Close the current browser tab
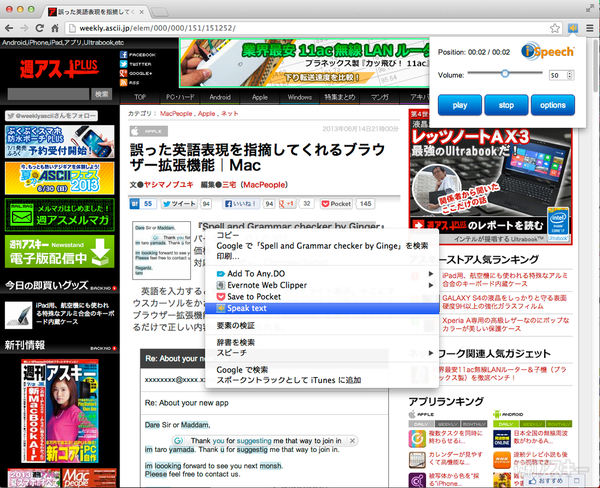Image resolution: width=600 pixels, height=488 pixels. (x=142, y=12)
